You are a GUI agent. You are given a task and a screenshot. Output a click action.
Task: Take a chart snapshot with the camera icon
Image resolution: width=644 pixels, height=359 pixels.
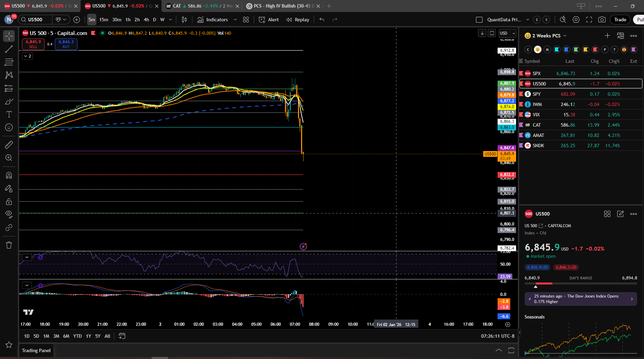click(602, 20)
